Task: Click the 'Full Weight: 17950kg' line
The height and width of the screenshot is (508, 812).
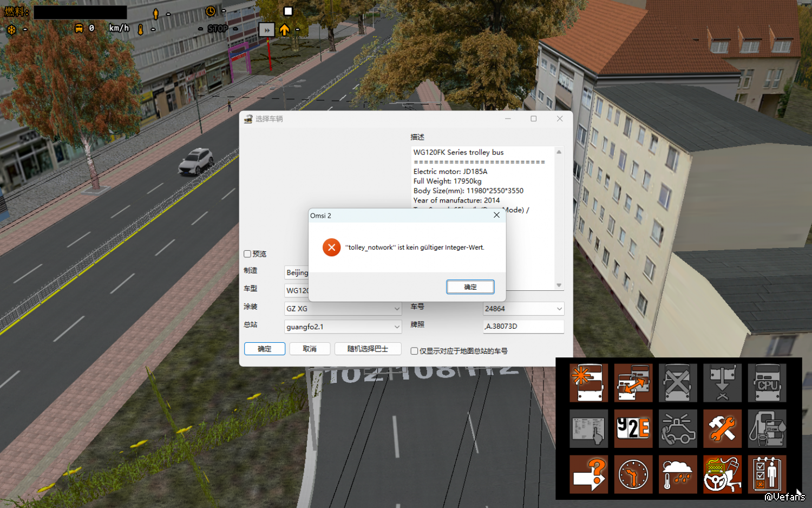Action: point(448,181)
